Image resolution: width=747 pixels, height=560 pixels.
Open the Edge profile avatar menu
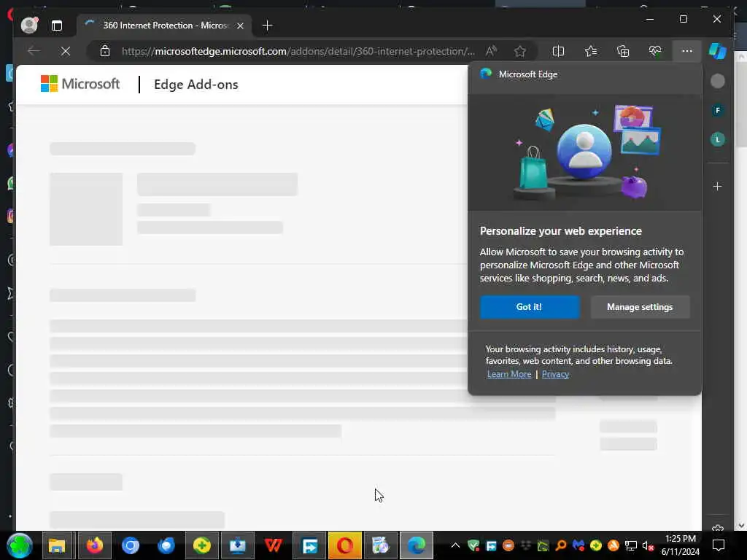point(29,26)
